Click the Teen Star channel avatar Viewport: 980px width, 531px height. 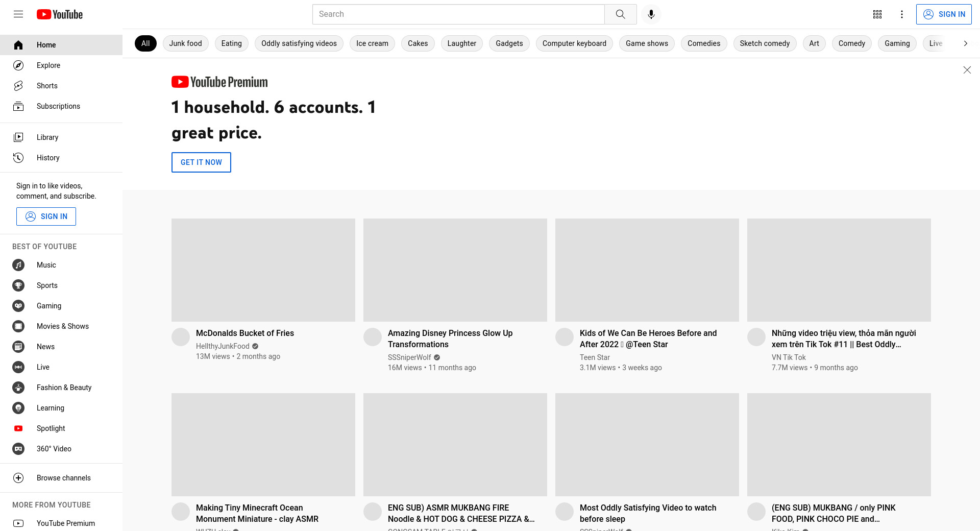(565, 337)
